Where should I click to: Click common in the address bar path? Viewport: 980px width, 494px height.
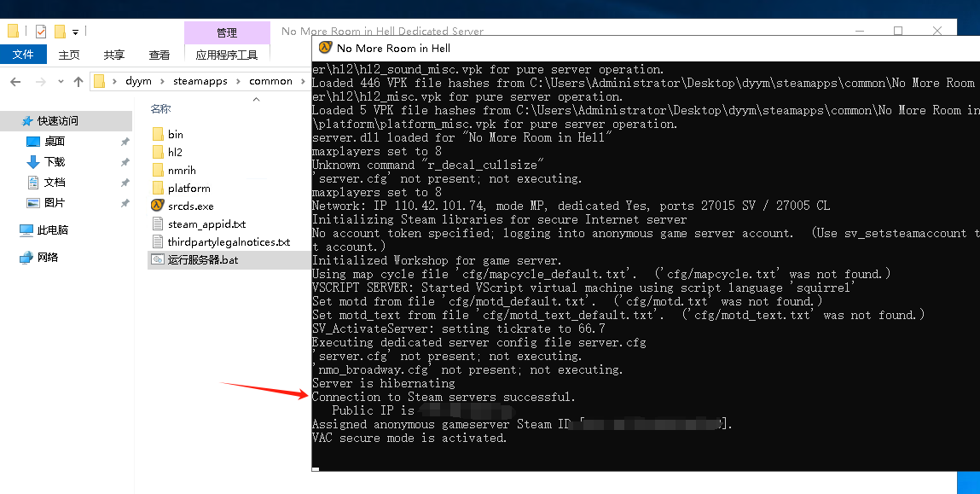(270, 81)
